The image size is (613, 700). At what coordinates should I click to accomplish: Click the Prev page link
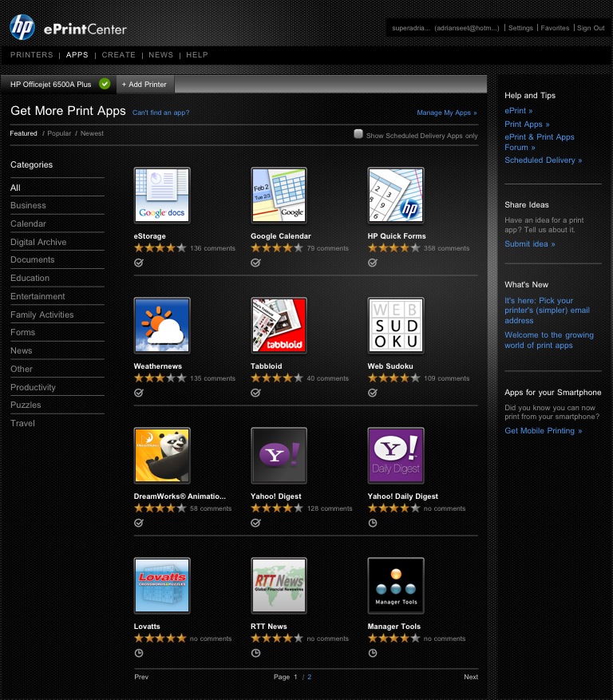click(141, 677)
